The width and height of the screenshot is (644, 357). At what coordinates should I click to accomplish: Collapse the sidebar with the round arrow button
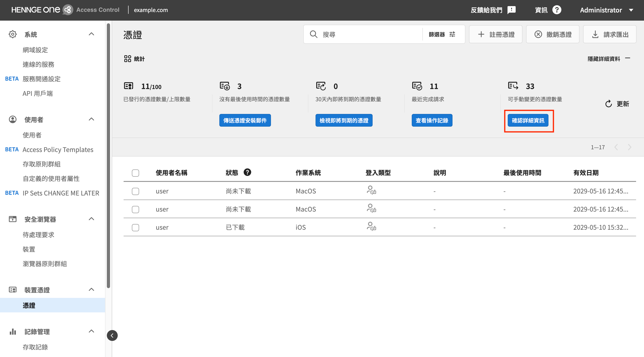point(112,335)
